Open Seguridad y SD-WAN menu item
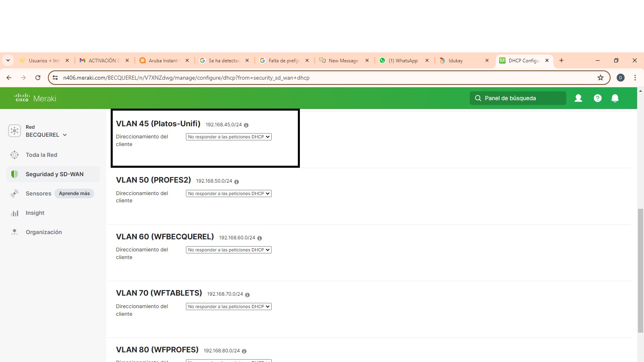The height and width of the screenshot is (362, 644). pyautogui.click(x=54, y=174)
